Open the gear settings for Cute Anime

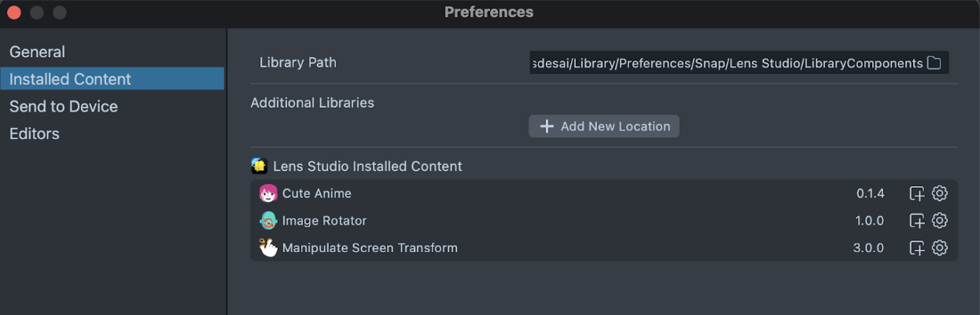coord(939,193)
